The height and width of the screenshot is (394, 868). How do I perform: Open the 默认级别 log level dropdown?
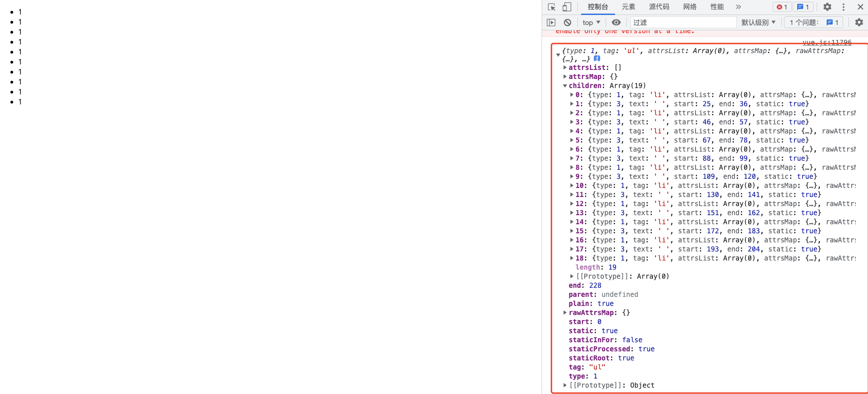pyautogui.click(x=758, y=22)
